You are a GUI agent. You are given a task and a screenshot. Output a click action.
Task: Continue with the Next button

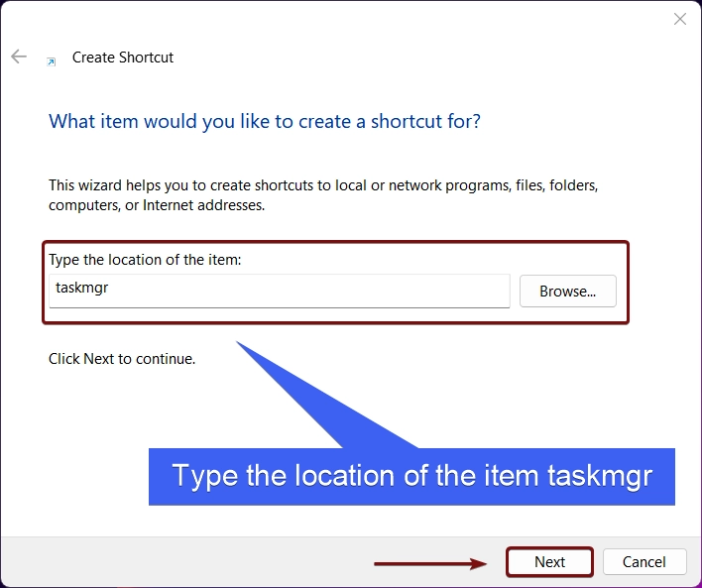(x=549, y=561)
